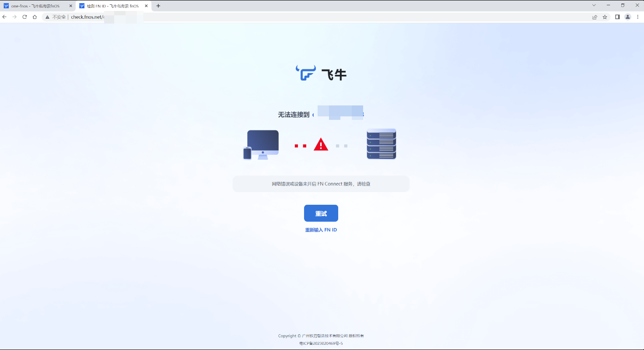The image size is (644, 350).
Task: Select the 检测 FN ID browser tab
Action: pos(112,6)
